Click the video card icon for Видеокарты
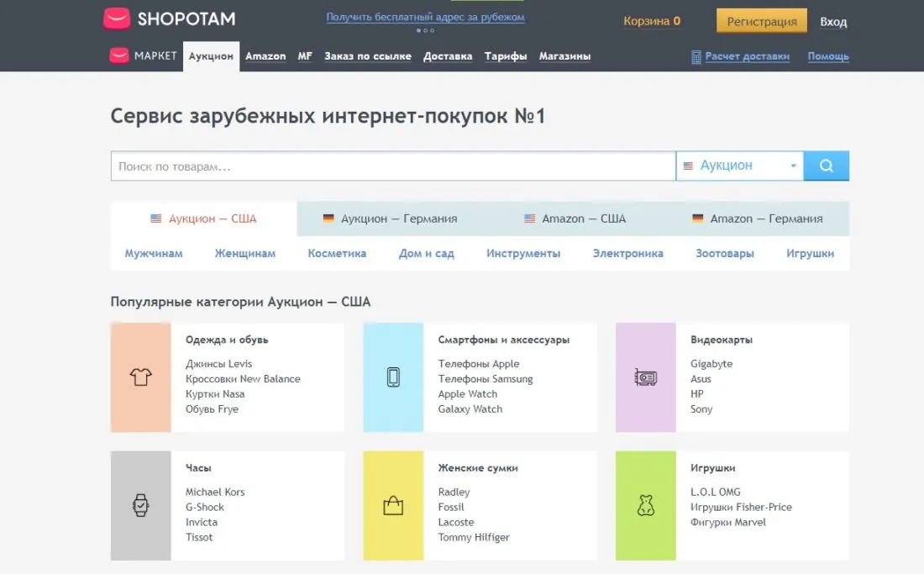 point(645,377)
